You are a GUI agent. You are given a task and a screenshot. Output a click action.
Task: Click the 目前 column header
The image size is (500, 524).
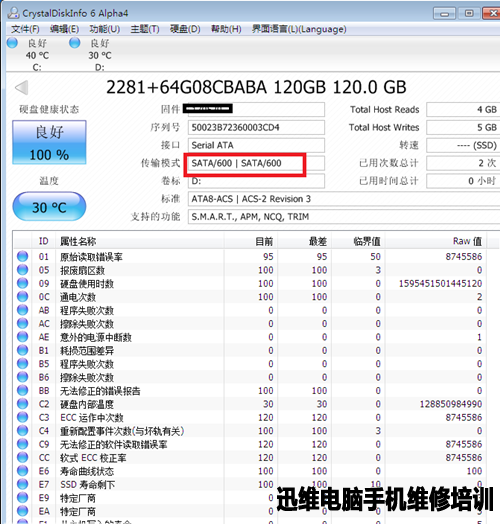(x=251, y=241)
